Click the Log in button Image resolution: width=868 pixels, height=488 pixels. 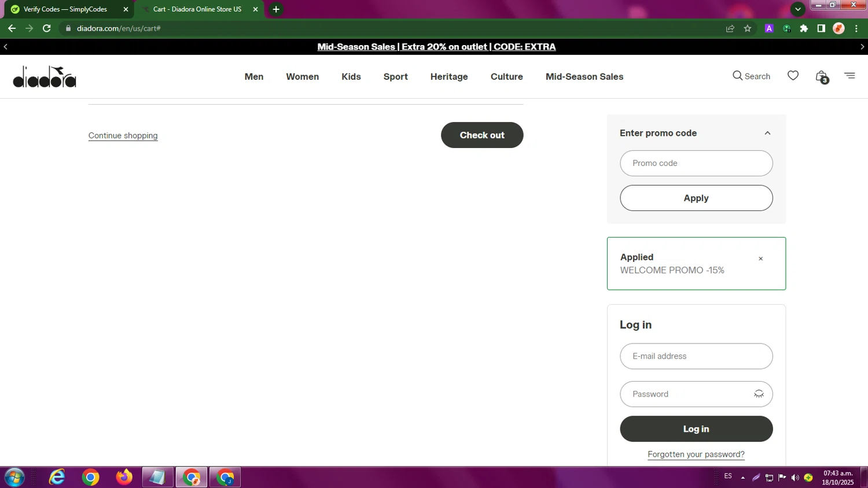(x=696, y=429)
